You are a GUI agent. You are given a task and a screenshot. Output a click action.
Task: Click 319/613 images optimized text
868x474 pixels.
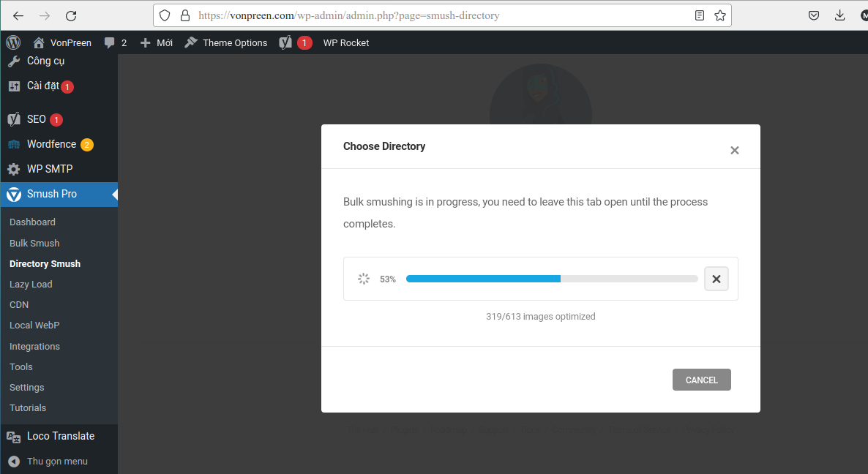[x=541, y=317]
